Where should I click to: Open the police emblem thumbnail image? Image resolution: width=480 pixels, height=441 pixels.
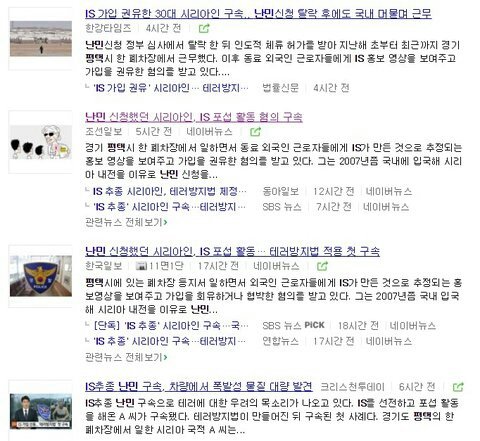[x=41, y=276]
